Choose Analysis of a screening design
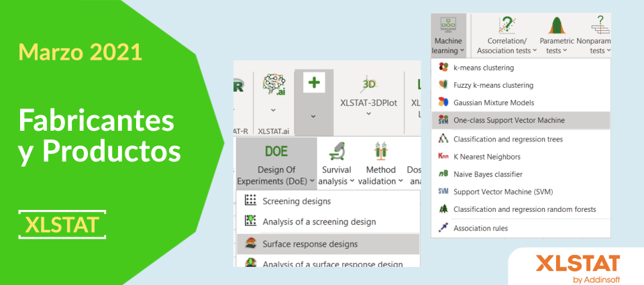This screenshot has width=644, height=285. 328,222
